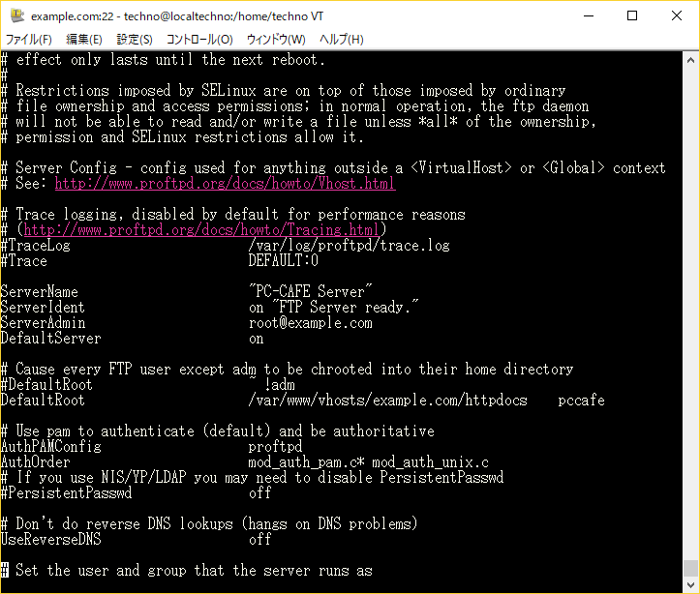Click the ServerAdmin directive text
The height and width of the screenshot is (594, 700).
[43, 323]
